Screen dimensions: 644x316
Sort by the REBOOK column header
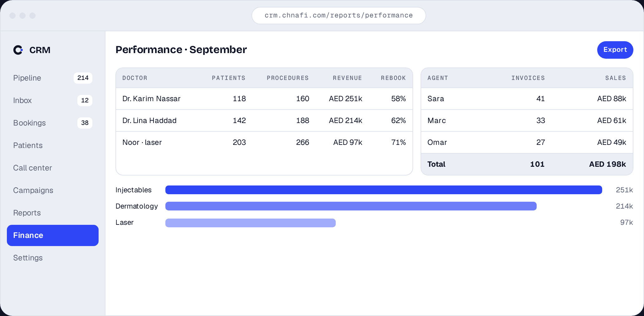pos(393,78)
